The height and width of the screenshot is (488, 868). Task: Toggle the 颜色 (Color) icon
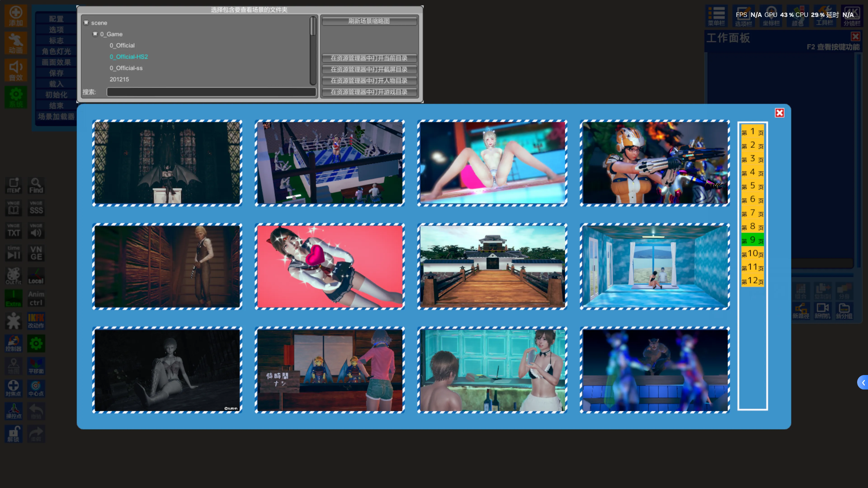[798, 16]
